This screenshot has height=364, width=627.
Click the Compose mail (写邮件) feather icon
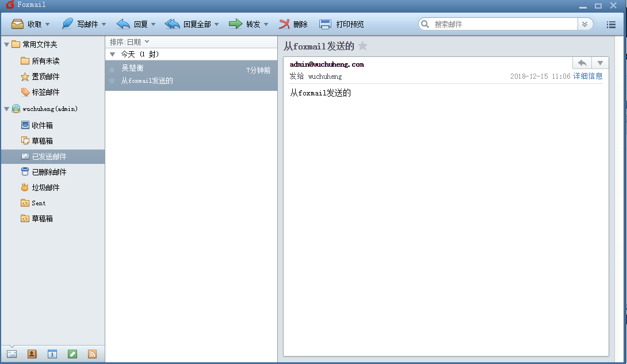67,24
